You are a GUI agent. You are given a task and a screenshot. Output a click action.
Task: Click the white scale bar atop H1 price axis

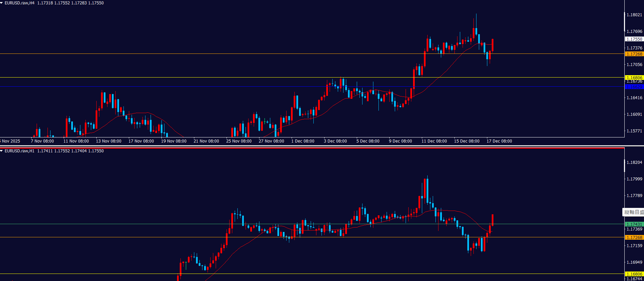point(625,166)
